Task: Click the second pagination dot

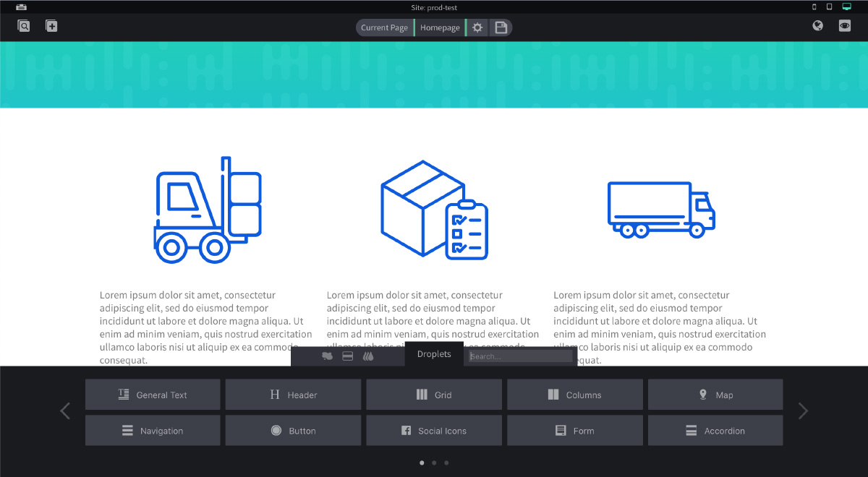Action: coord(434,463)
